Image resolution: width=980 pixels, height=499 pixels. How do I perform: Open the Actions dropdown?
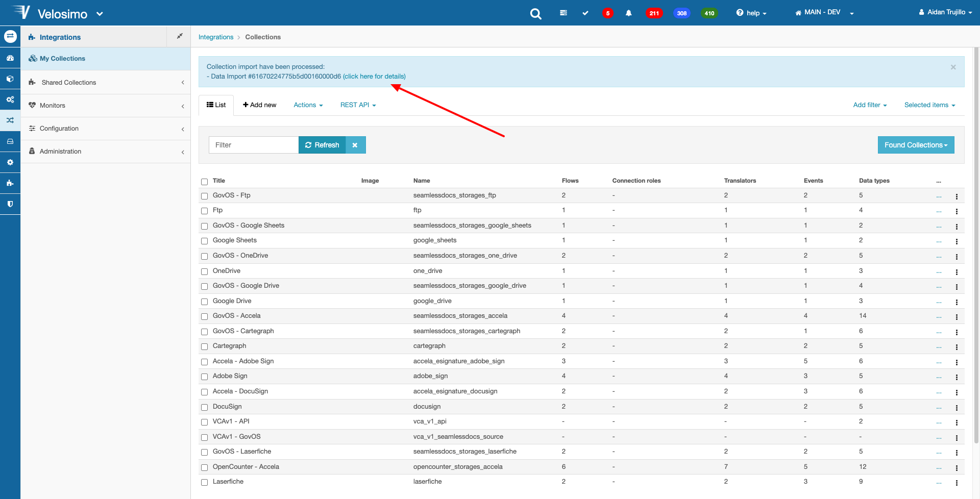[308, 105]
